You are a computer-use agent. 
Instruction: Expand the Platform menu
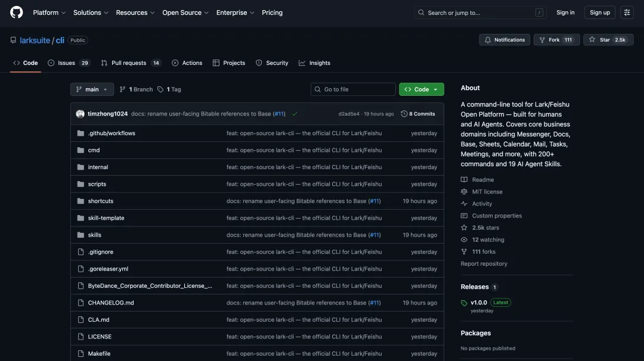49,13
